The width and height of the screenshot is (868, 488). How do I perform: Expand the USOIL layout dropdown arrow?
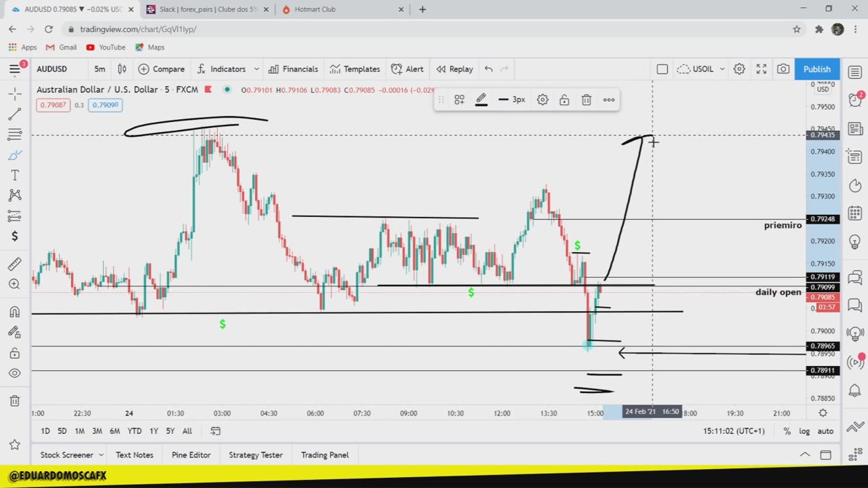point(722,69)
